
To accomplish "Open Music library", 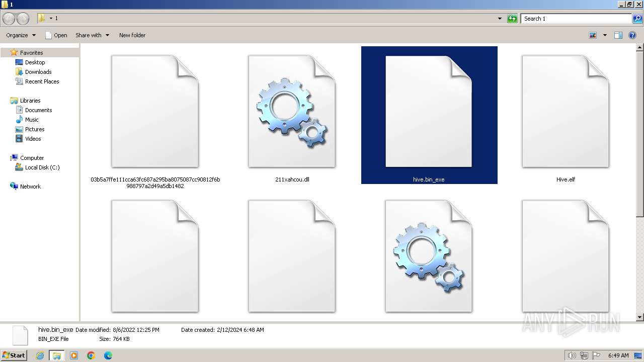I will pos(32,120).
